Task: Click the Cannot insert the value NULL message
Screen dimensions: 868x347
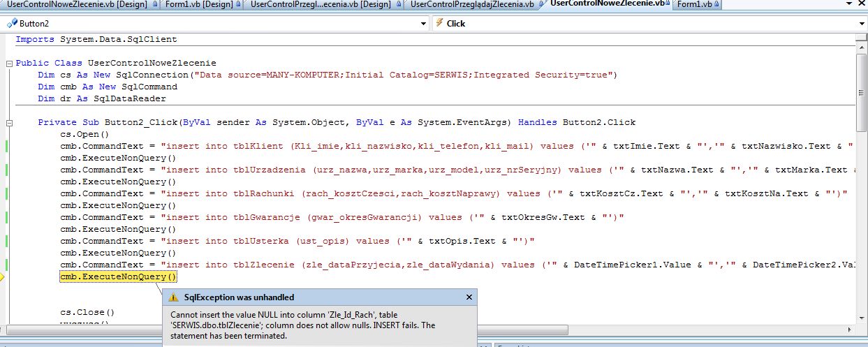Action: tap(302, 325)
